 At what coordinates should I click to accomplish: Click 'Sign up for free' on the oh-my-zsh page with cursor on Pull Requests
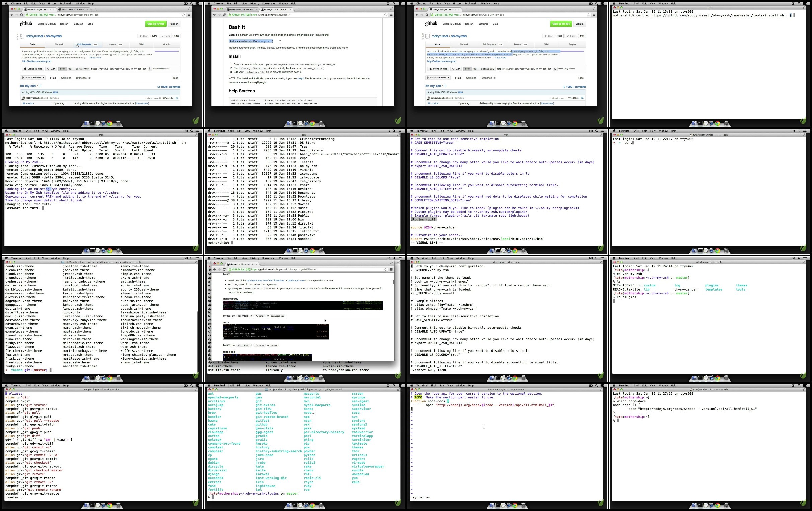[156, 24]
